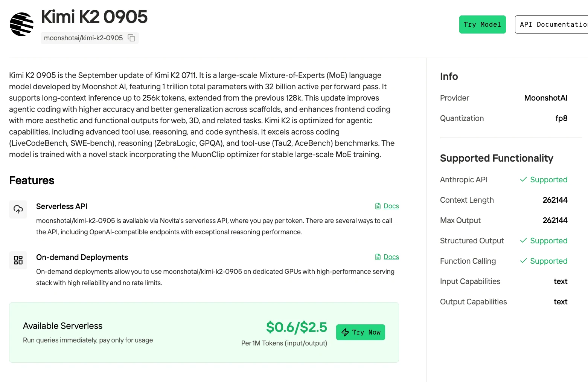Click the document icon beside Serverless API Docs
This screenshot has height=382, width=588.
tap(378, 206)
